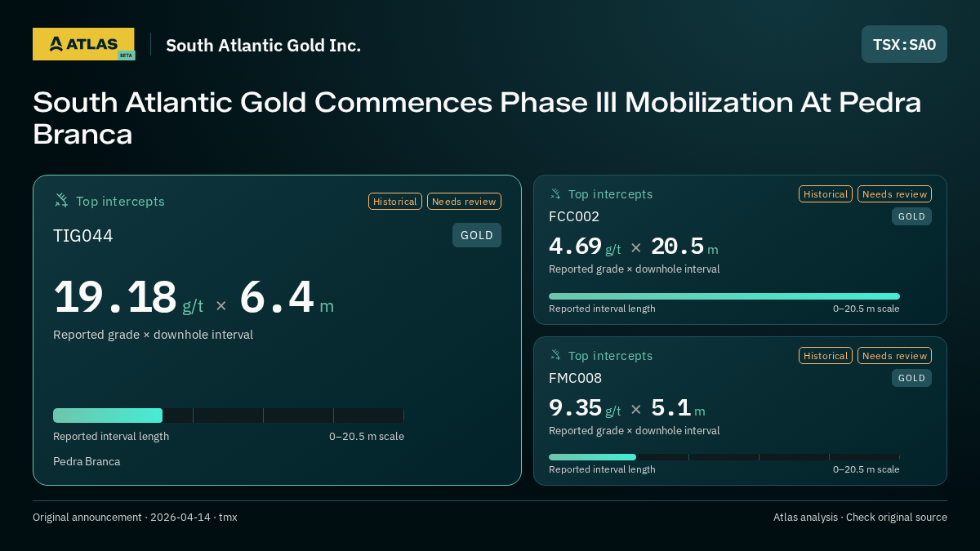980x551 pixels.
Task: Select the GOLD badge on TIG044 card
Action: pos(477,235)
